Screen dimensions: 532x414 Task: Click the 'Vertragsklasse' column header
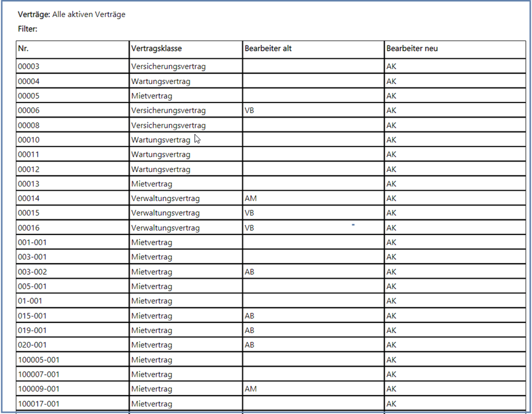tap(156, 49)
